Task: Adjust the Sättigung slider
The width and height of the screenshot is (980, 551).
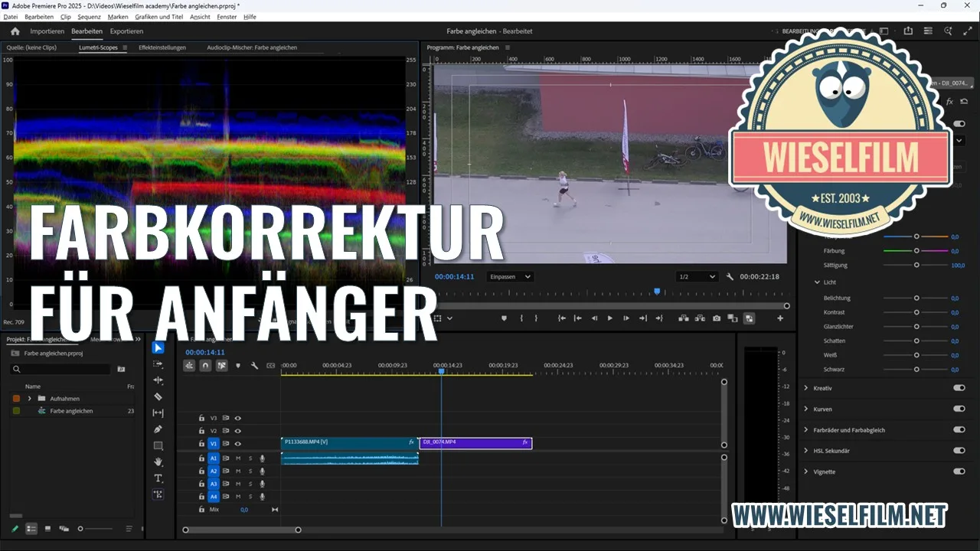Action: (x=916, y=265)
